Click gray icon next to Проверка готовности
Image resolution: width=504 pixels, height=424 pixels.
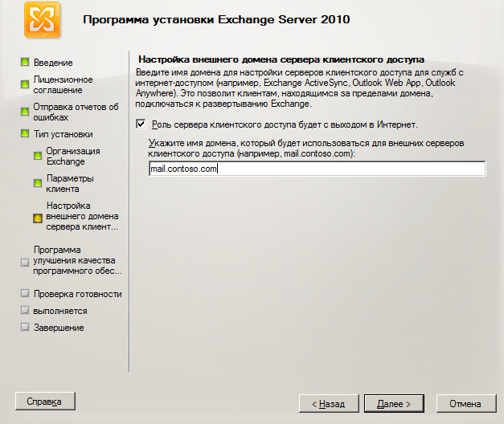pos(25,293)
